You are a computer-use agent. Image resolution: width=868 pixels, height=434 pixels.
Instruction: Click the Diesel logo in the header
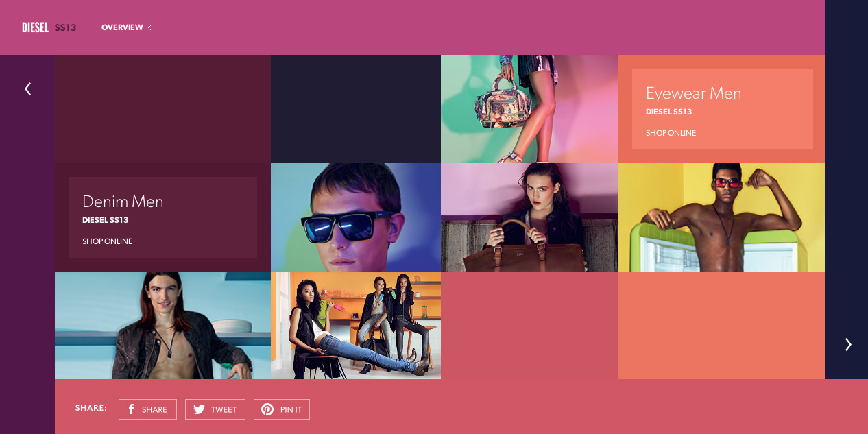(35, 27)
